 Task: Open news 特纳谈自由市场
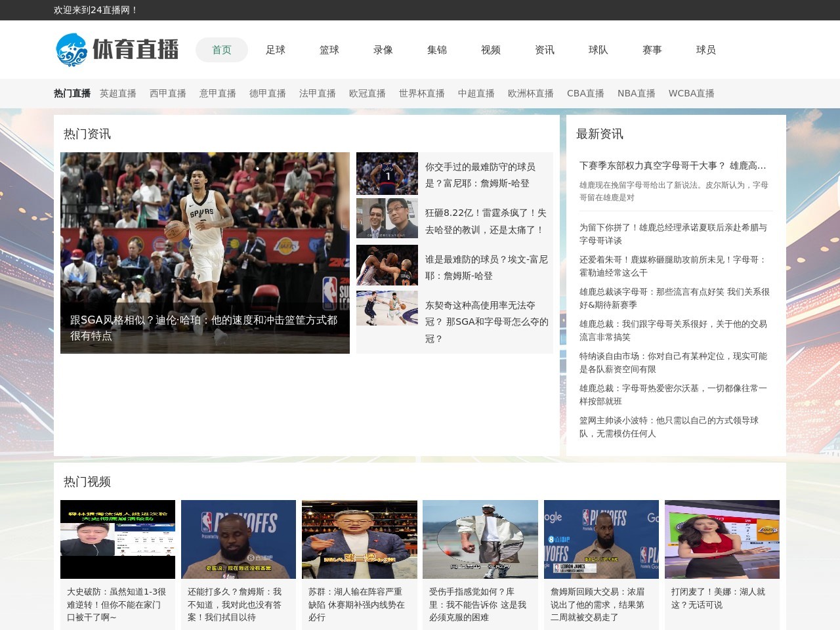pyautogui.click(x=673, y=362)
